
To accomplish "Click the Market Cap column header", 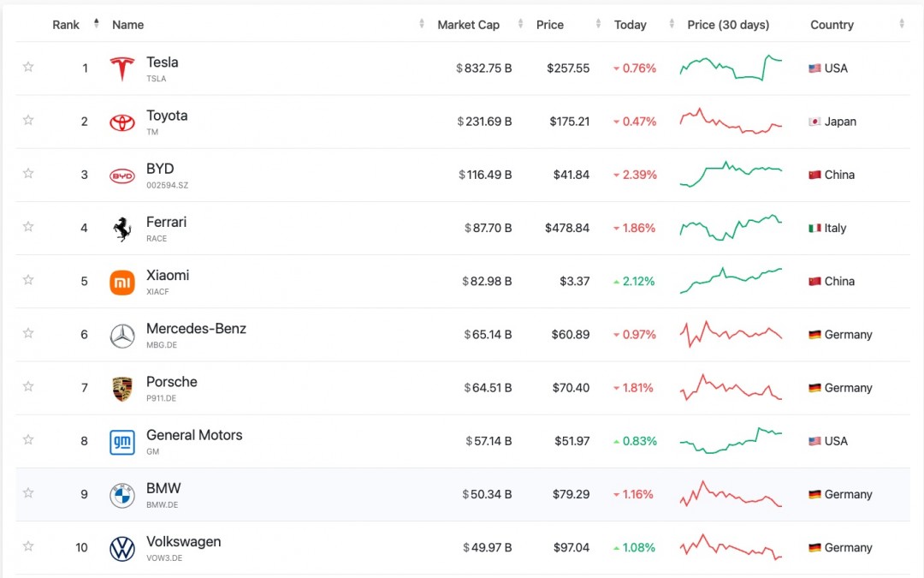I will click(468, 25).
